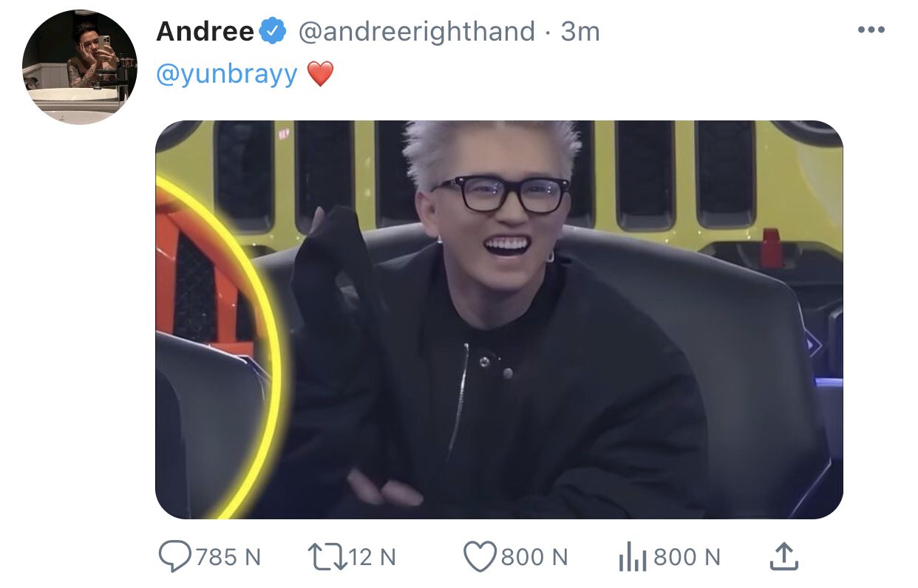The width and height of the screenshot is (918, 588).
Task: Click the 800 N views count
Action: click(687, 557)
